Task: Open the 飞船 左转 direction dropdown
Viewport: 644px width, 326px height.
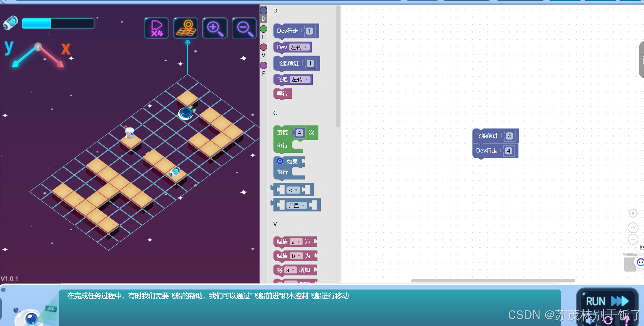Action: click(300, 80)
